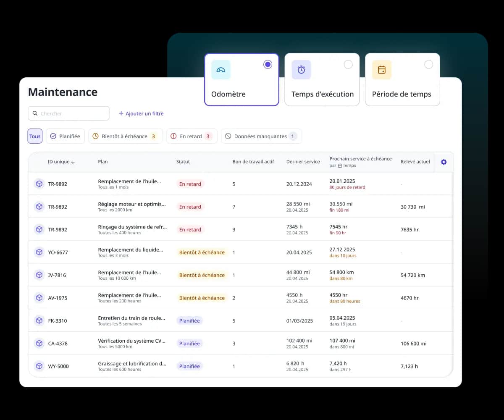504x420 pixels.
Task: Select the Période de temps radio button
Action: tap(428, 64)
